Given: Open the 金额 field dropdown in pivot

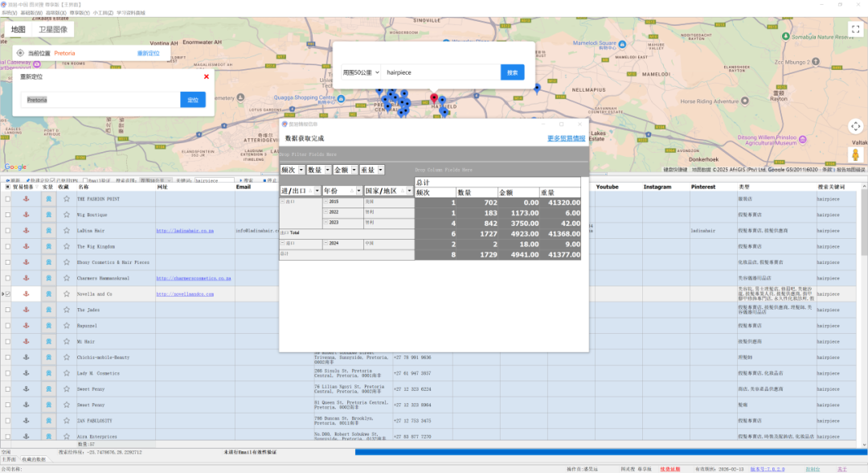Looking at the screenshot, I should pos(354,170).
